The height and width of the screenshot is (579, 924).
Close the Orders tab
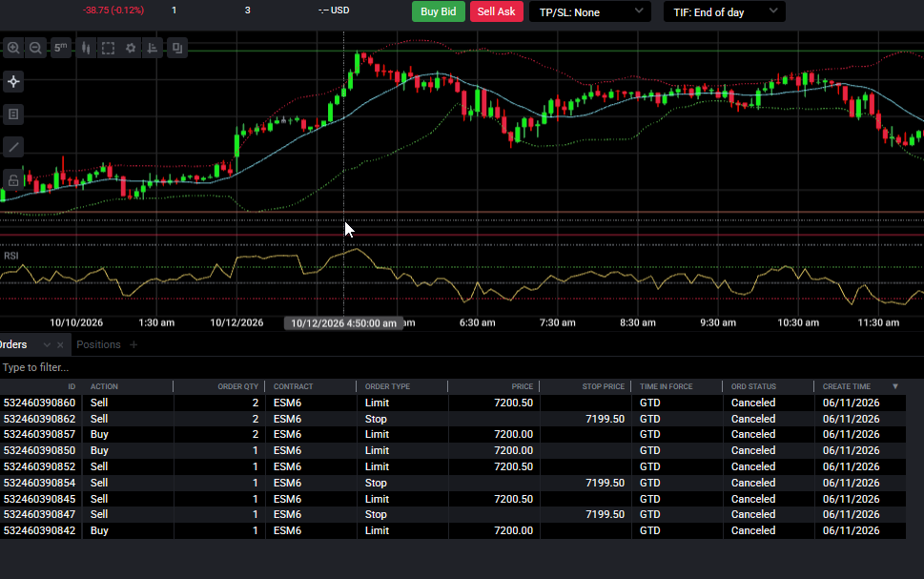coord(60,345)
